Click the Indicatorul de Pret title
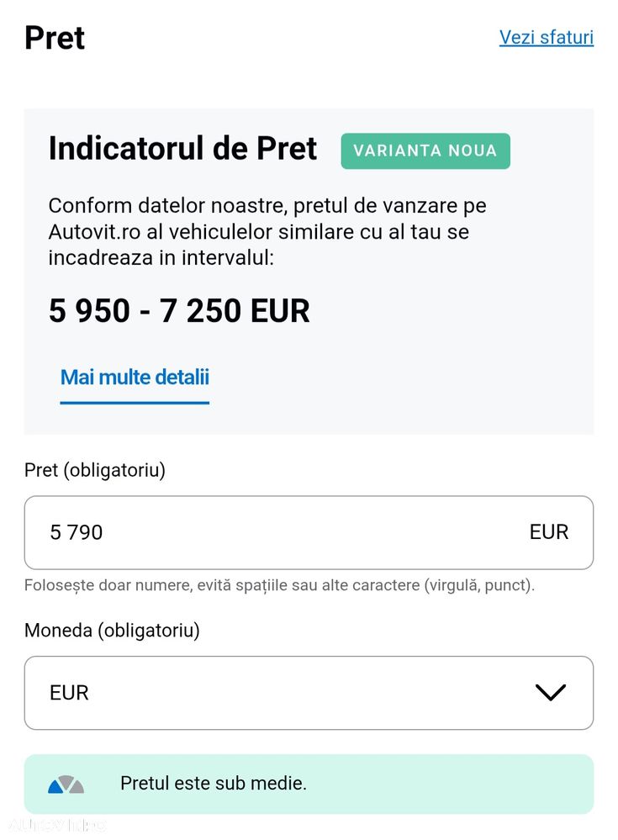 (x=182, y=149)
